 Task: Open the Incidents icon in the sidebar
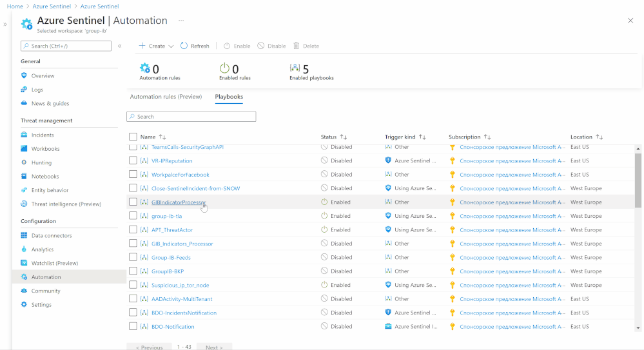(24, 135)
